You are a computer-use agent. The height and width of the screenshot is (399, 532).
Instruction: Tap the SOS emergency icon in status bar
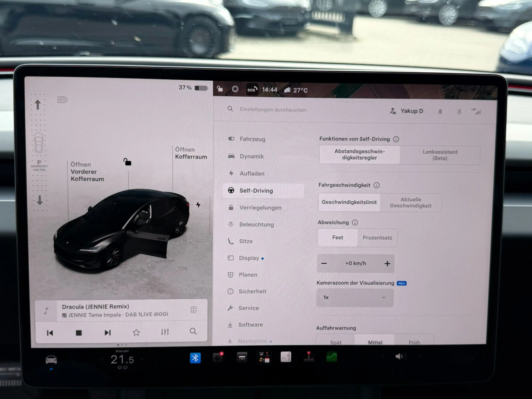click(252, 90)
